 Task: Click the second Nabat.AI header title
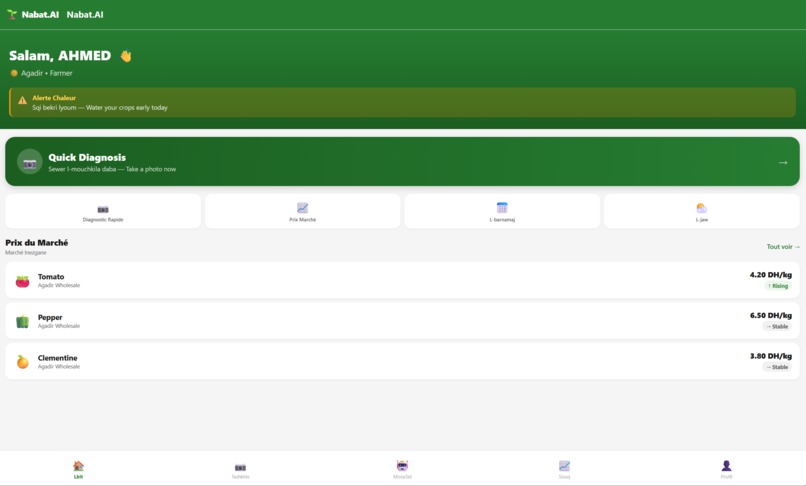[x=85, y=14]
